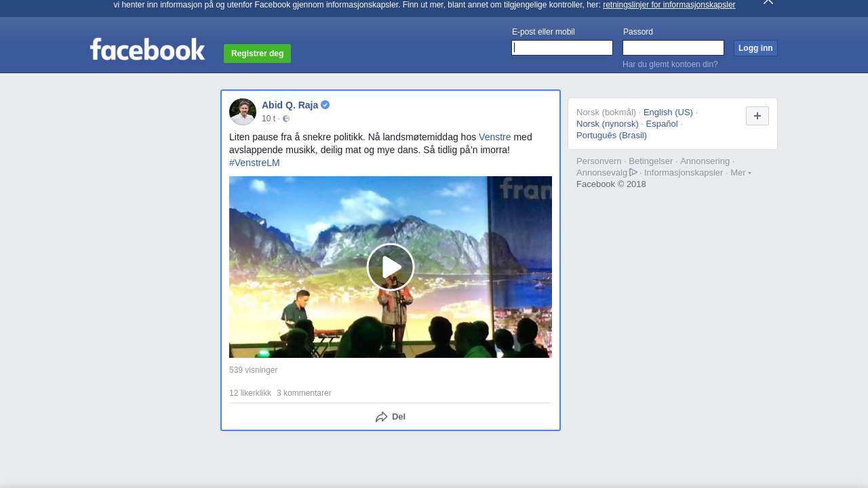Click the Del share button

tap(391, 417)
